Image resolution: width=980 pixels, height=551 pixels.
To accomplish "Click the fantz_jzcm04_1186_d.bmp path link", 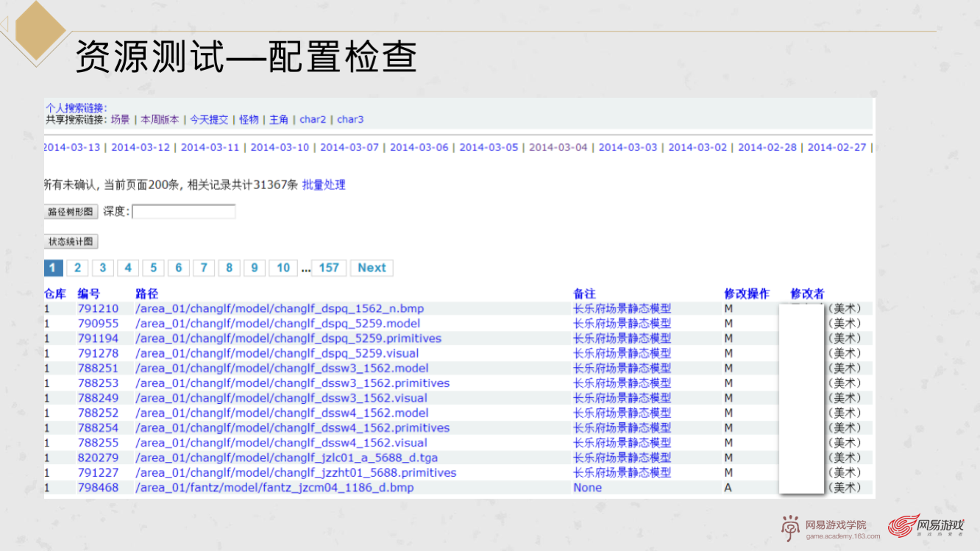I will tap(274, 488).
